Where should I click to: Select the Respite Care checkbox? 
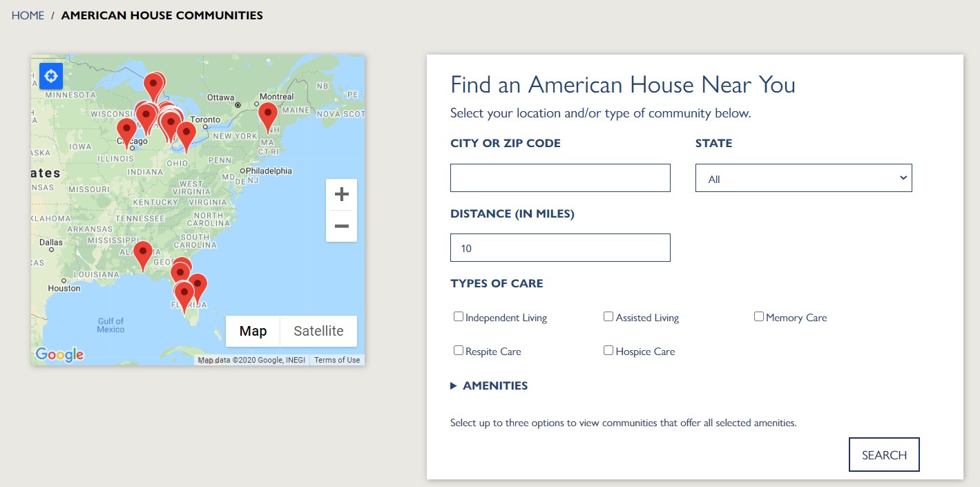tap(459, 351)
